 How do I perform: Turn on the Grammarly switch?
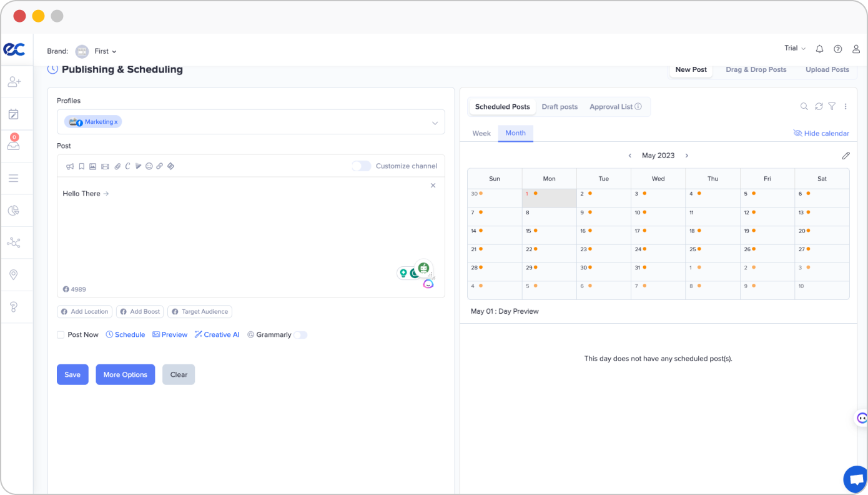pyautogui.click(x=300, y=335)
